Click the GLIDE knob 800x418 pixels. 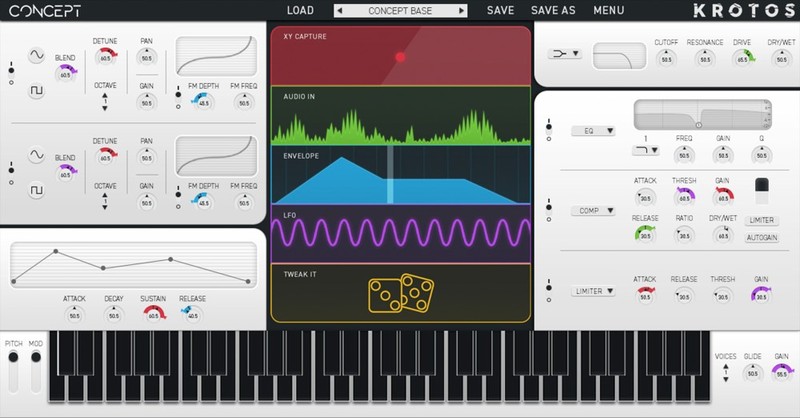(x=753, y=373)
